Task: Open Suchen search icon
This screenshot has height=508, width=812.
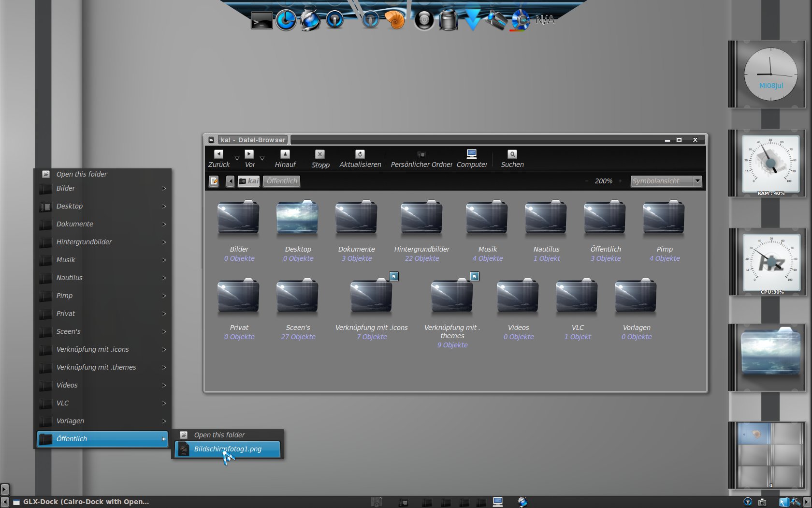Action: (512, 154)
